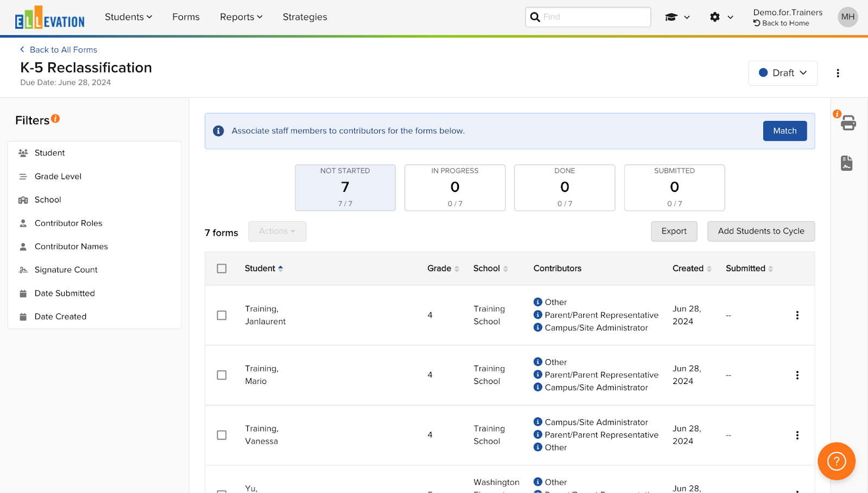Open the Draft status dropdown
868x493 pixels.
[x=783, y=73]
